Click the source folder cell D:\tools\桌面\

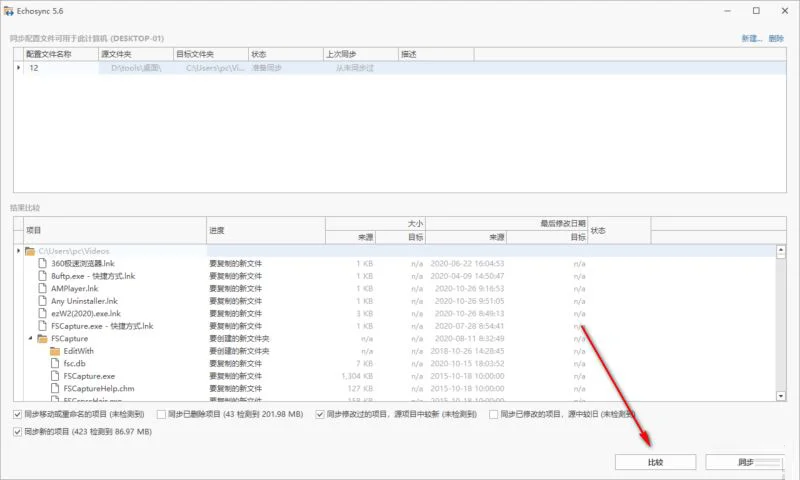click(x=136, y=68)
